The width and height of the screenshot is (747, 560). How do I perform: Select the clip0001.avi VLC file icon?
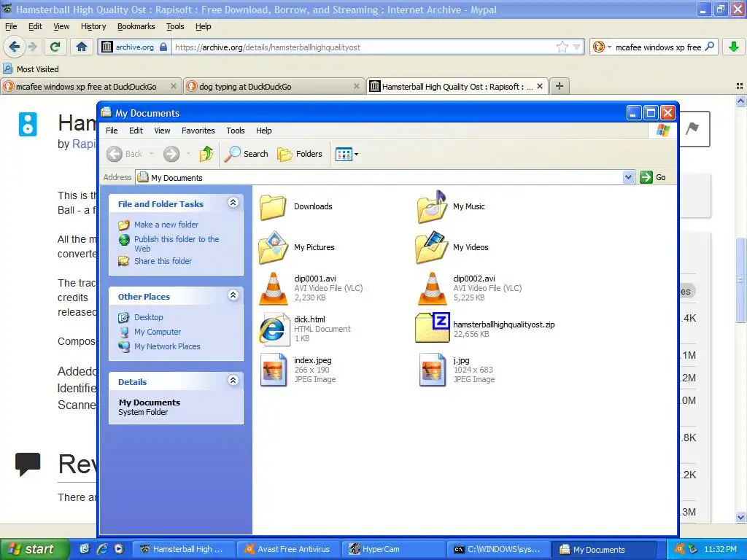(274, 289)
